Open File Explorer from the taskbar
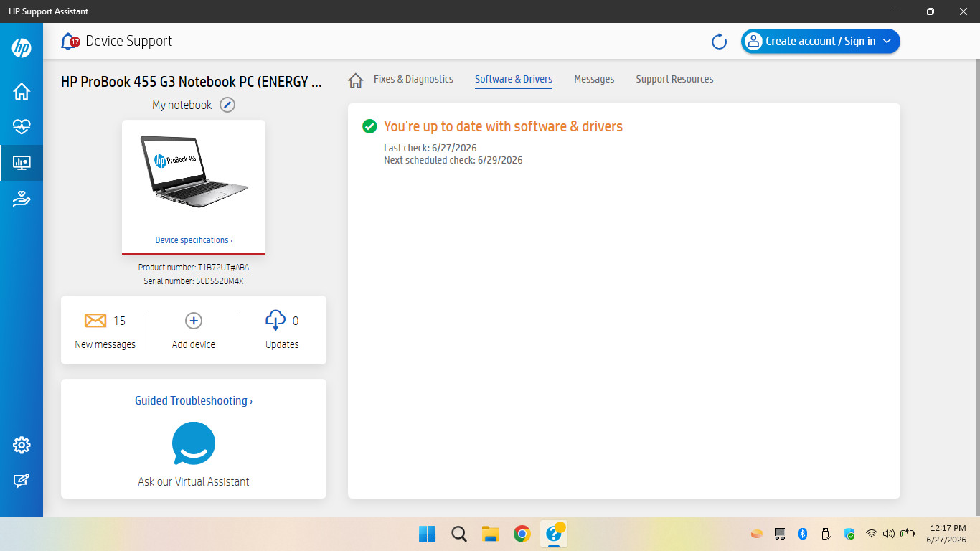The height and width of the screenshot is (551, 980). click(491, 534)
